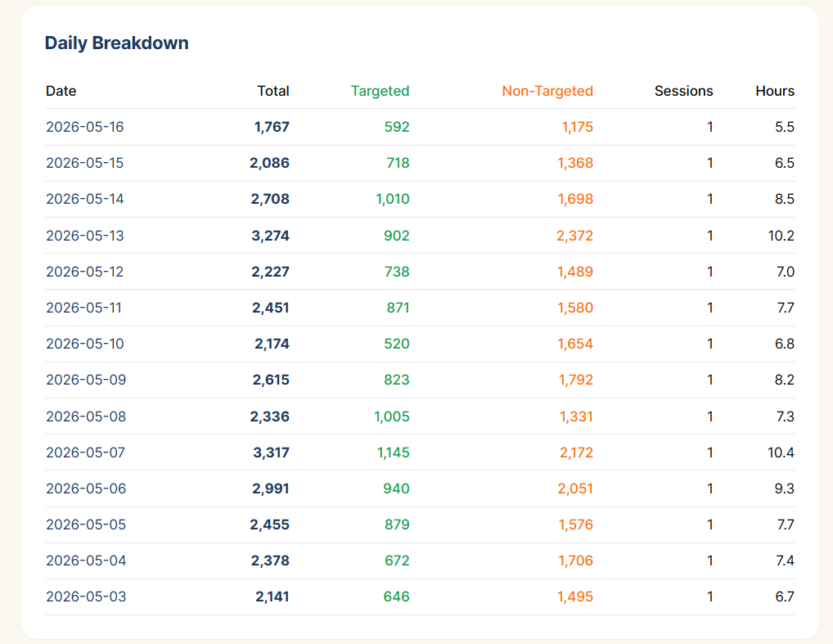
Task: Select the date 2026-05-07
Action: 85,453
